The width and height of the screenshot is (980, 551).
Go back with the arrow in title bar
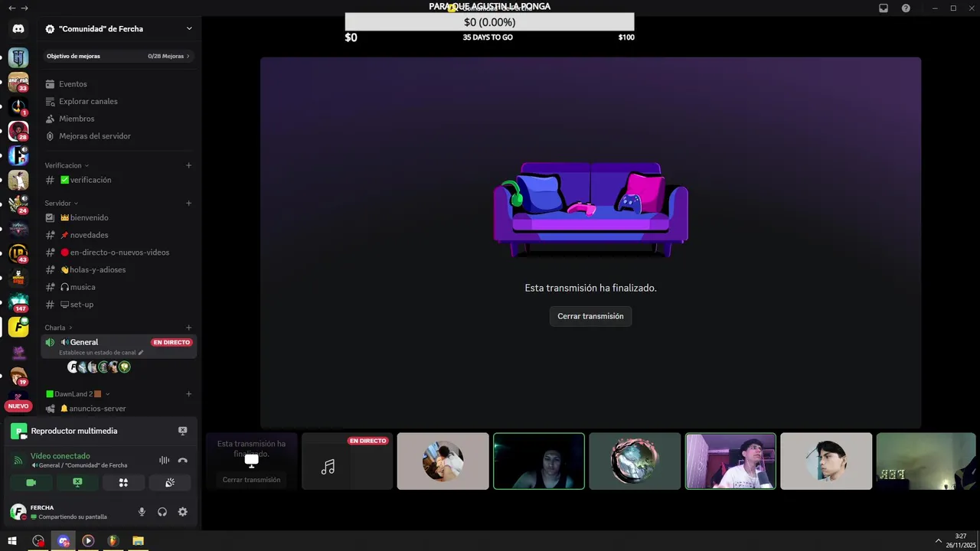(11, 8)
